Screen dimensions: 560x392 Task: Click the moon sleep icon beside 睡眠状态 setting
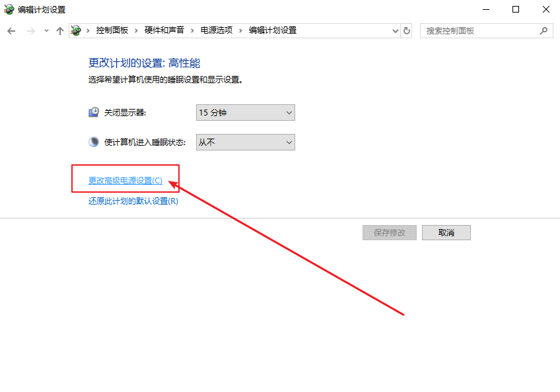pyautogui.click(x=93, y=142)
